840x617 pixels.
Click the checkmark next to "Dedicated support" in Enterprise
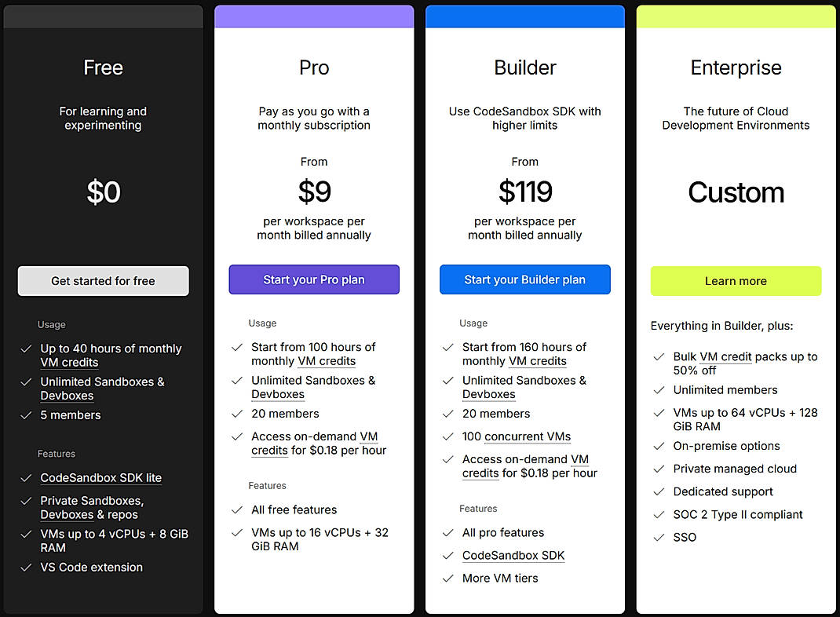coord(659,492)
